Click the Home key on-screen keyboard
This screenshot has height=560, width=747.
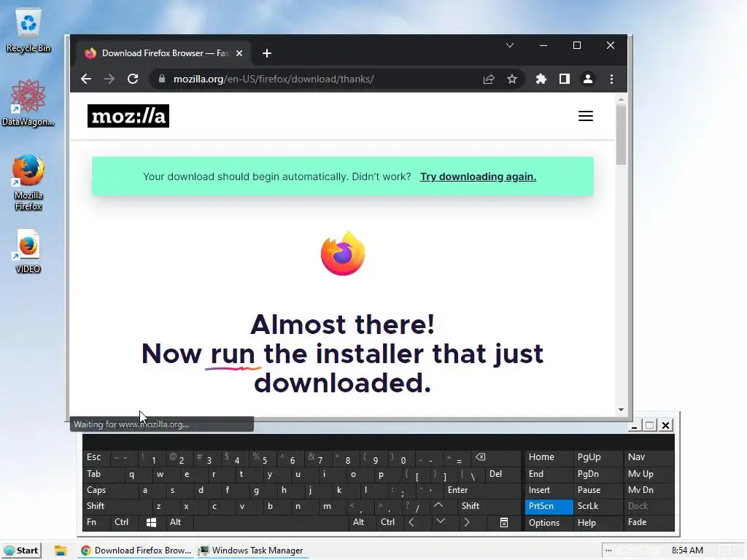(x=549, y=457)
